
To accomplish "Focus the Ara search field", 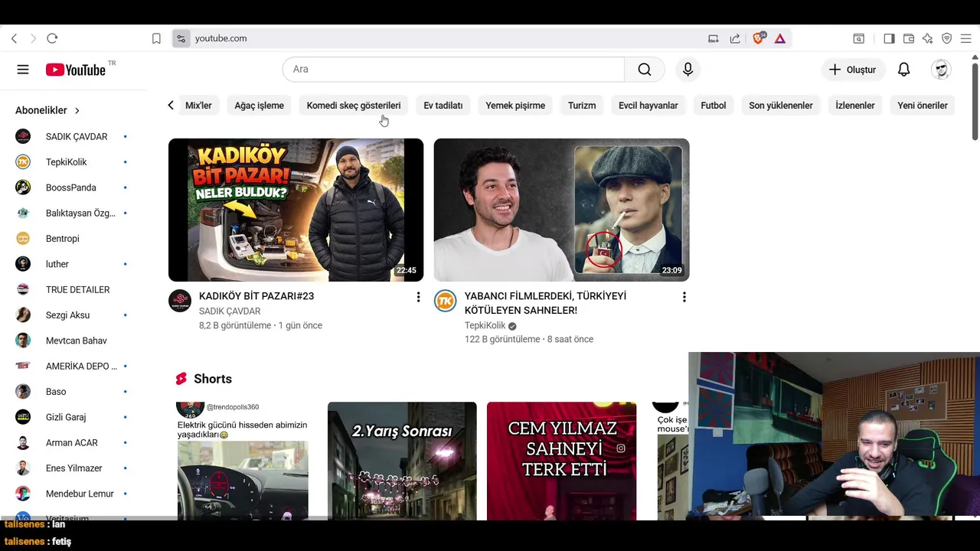I will [453, 70].
